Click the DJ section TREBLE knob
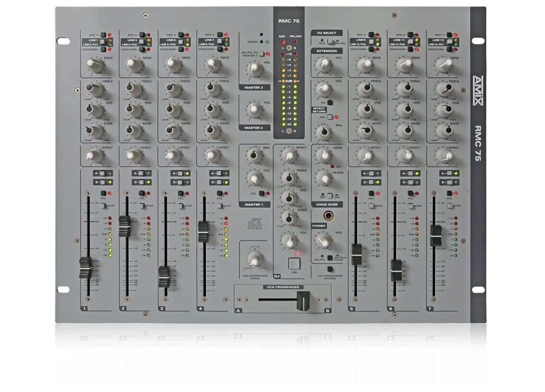Viewport: 545px width, 392px height. pos(289,178)
